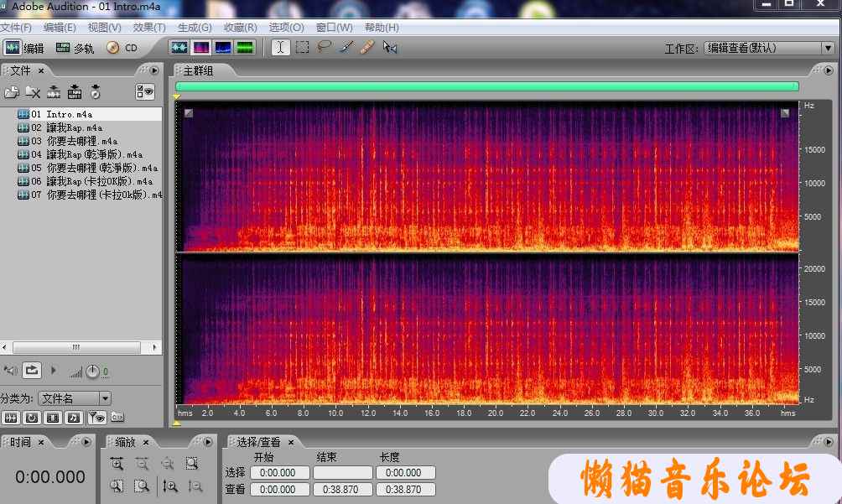Select the lasso selection tool
Screen dimensions: 842x504
(324, 47)
